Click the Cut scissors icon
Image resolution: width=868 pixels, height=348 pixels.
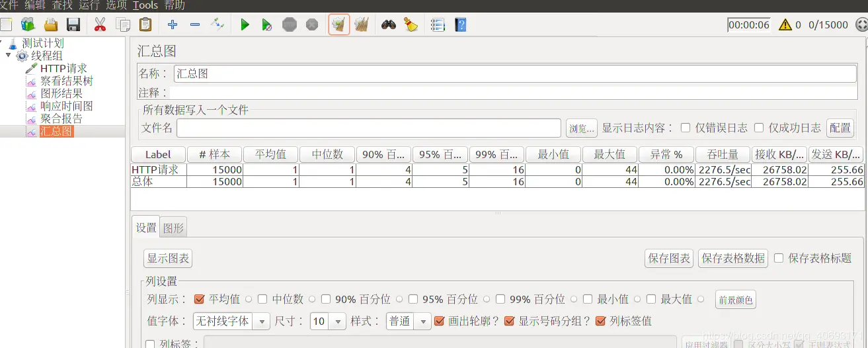click(100, 25)
